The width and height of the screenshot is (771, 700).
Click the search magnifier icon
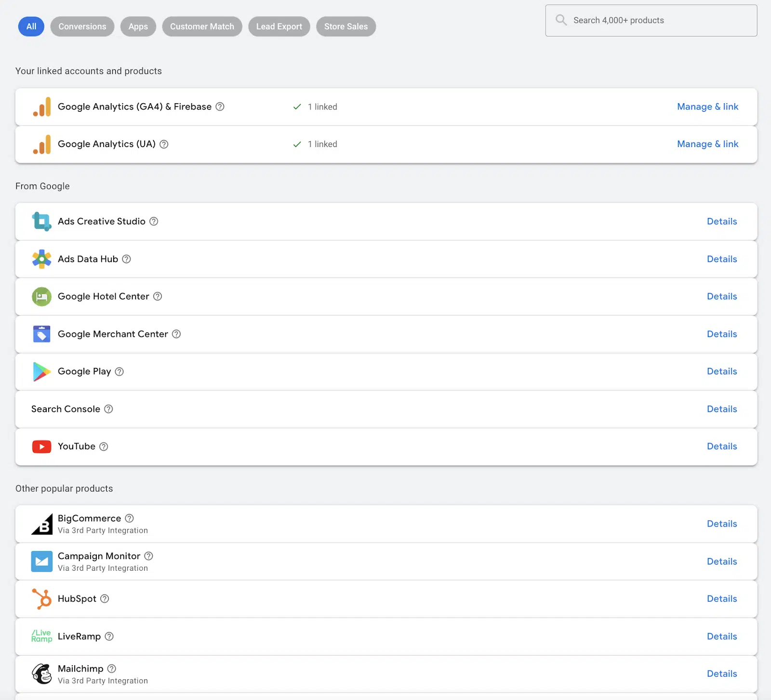click(561, 20)
